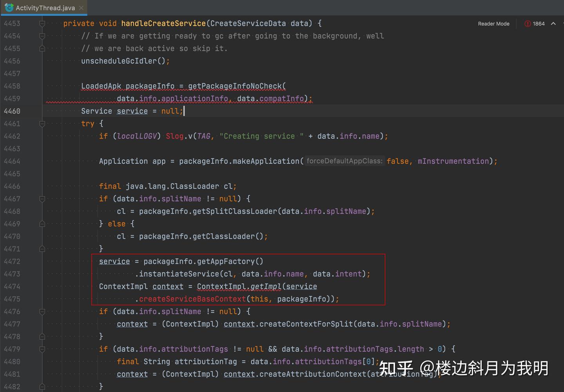Click data.compatInfo on line 4459
This screenshot has height=392, width=564.
click(270, 99)
